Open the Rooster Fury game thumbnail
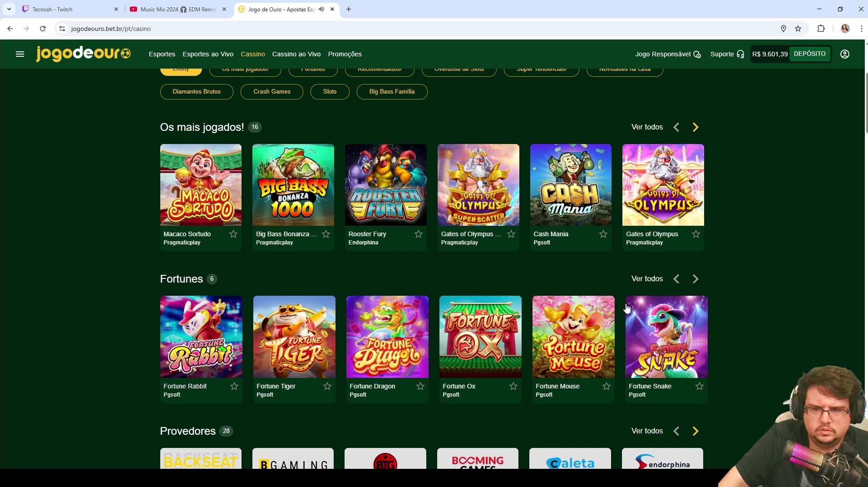 click(386, 185)
